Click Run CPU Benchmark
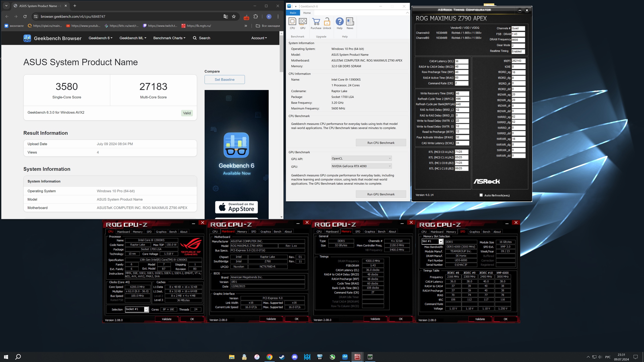 (x=381, y=143)
